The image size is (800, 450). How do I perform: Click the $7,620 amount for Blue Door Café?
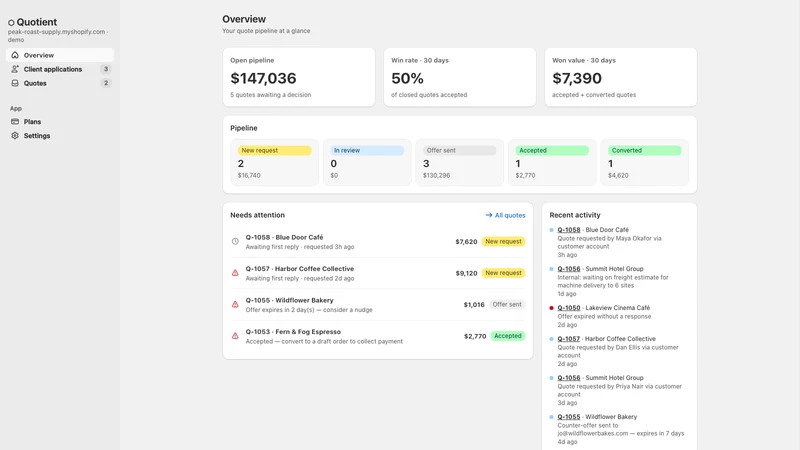click(x=466, y=242)
